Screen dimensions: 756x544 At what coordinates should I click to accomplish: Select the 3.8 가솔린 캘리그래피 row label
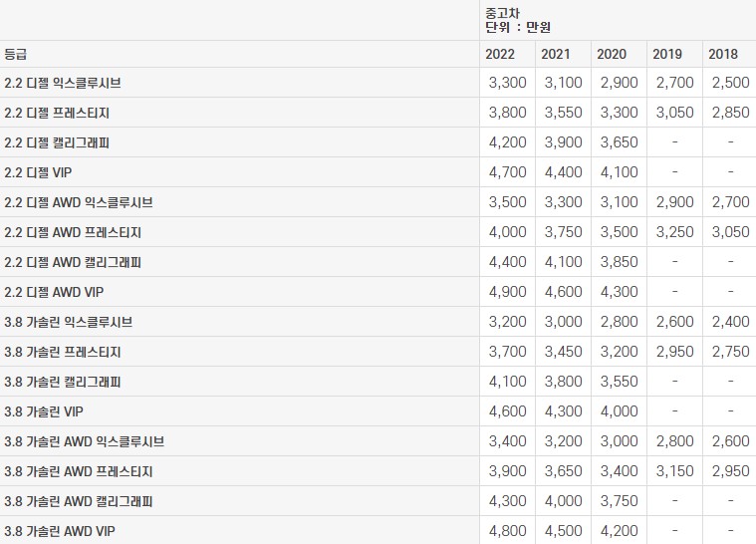pyautogui.click(x=63, y=382)
